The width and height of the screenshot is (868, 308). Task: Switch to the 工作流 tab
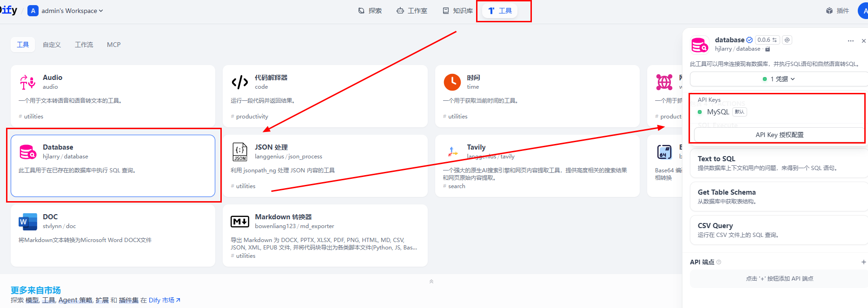(x=84, y=45)
